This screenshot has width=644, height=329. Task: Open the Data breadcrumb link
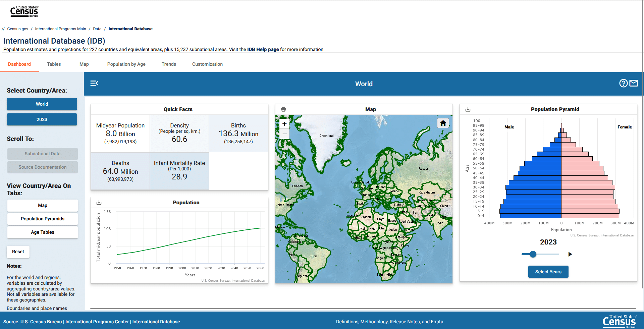(x=97, y=29)
